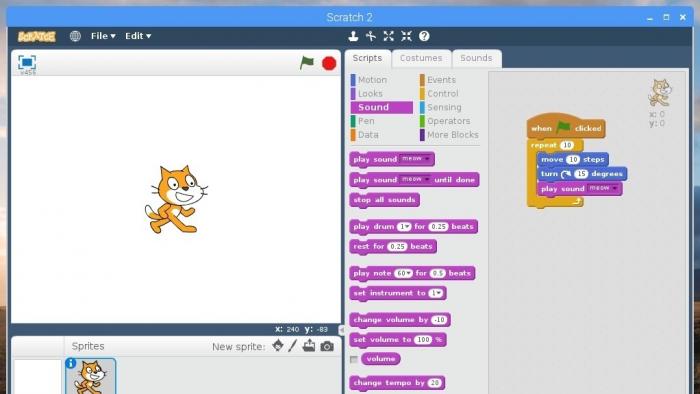Click the move steps value in script
The width and height of the screenshot is (700, 394).
[x=573, y=160]
